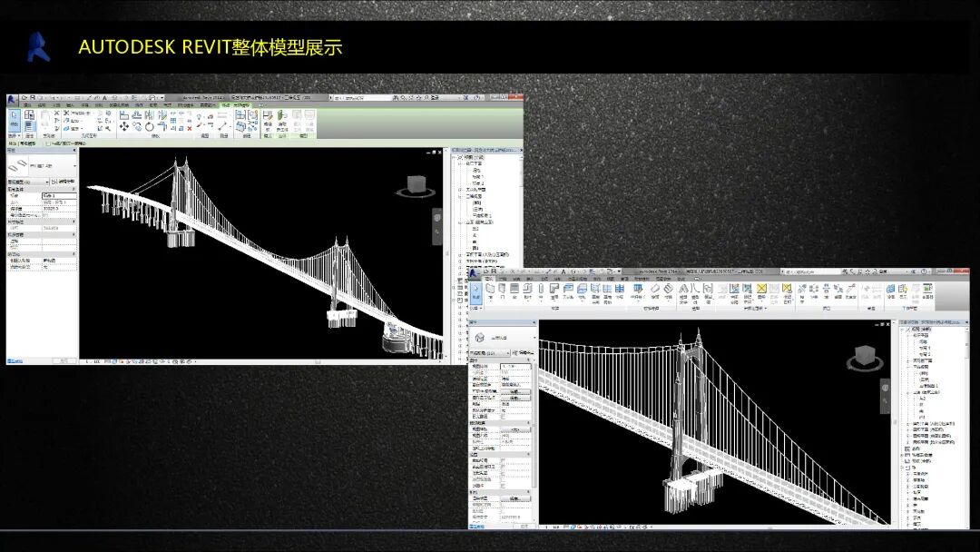Open the Revit application menu (big R button)
The width and height of the screenshot is (980, 552).
click(x=12, y=97)
